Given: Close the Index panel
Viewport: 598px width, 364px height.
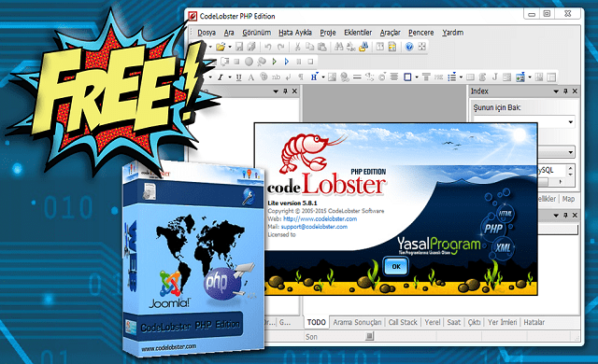Looking at the screenshot, I should tap(575, 91).
